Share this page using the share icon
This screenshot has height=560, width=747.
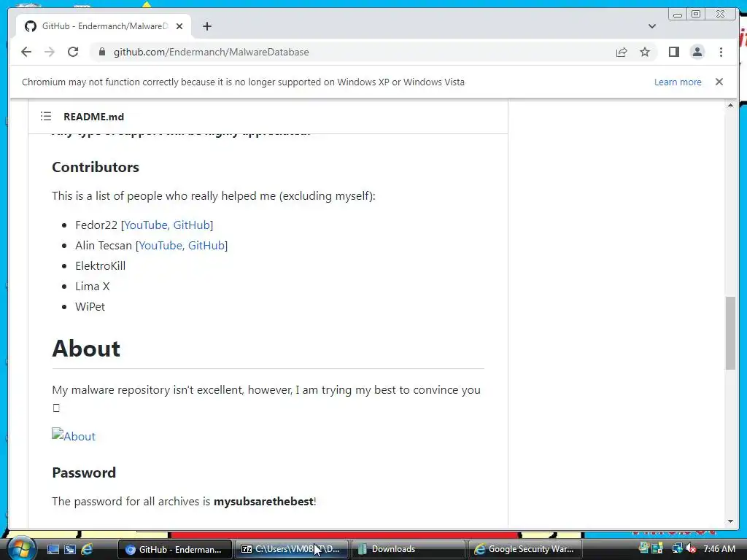[622, 52]
